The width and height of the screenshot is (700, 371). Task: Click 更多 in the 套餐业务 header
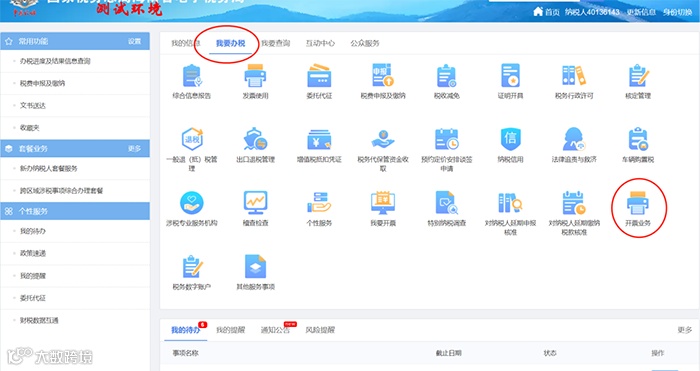tap(134, 148)
